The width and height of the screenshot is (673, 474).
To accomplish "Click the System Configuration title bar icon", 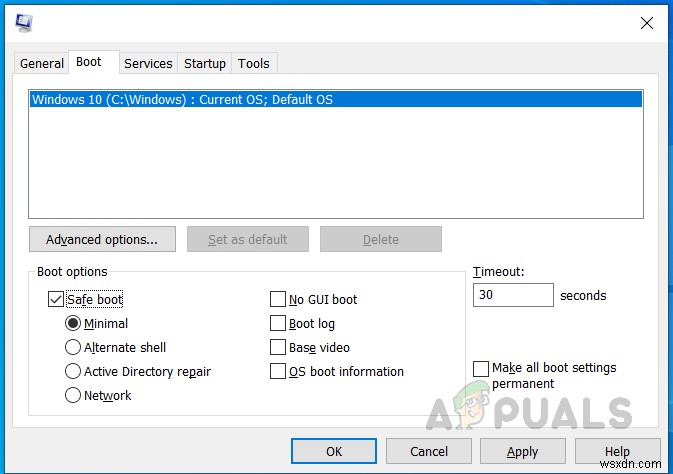I will (x=24, y=22).
